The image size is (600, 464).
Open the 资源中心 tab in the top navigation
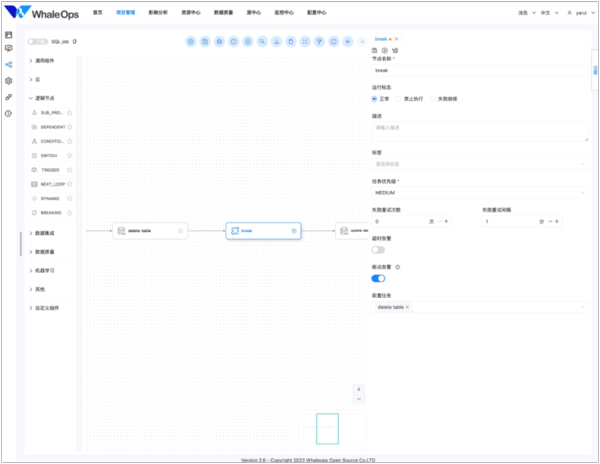[190, 12]
